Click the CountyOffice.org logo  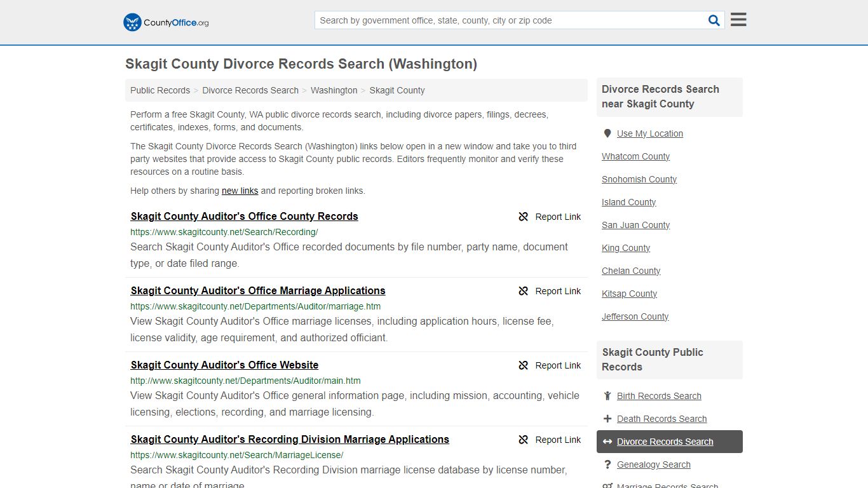pos(166,22)
